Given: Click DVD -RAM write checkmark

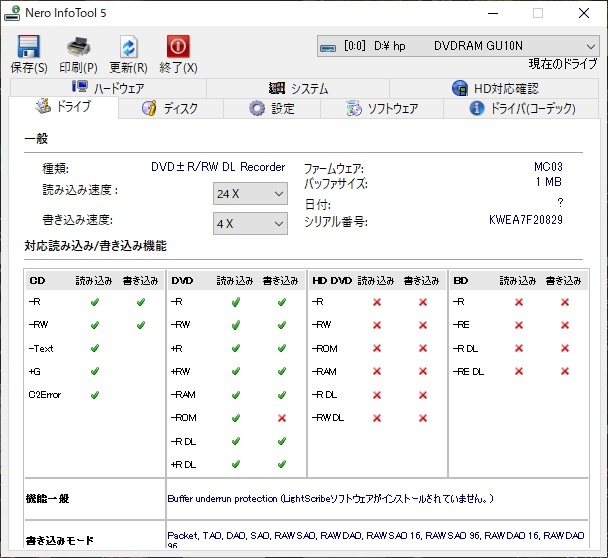Looking at the screenshot, I should point(282,395).
